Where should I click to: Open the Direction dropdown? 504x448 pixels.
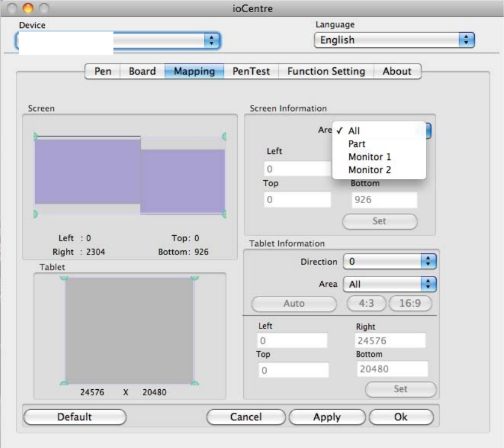click(x=389, y=261)
